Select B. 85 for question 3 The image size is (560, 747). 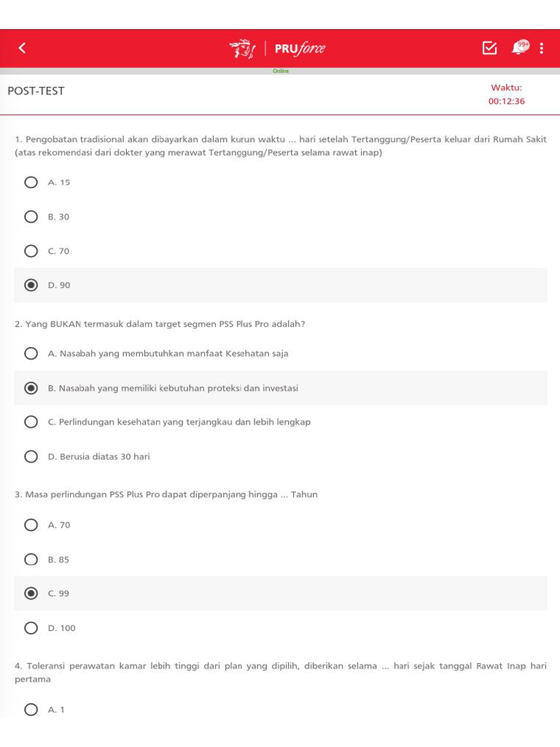31,560
